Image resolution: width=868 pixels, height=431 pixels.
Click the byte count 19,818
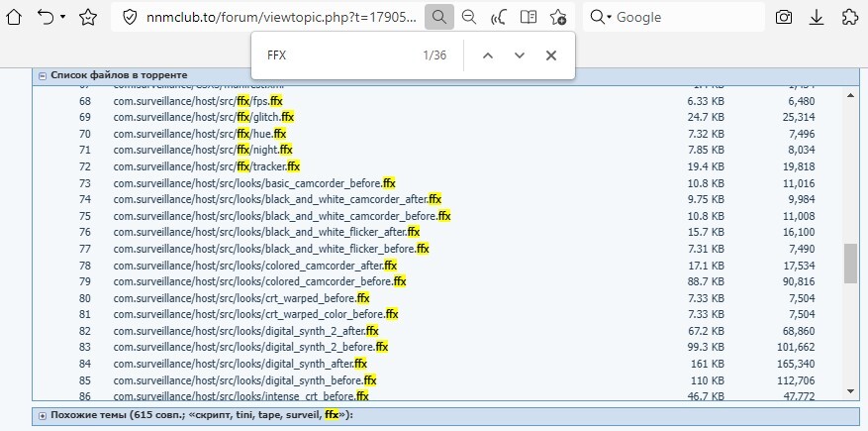tap(797, 166)
